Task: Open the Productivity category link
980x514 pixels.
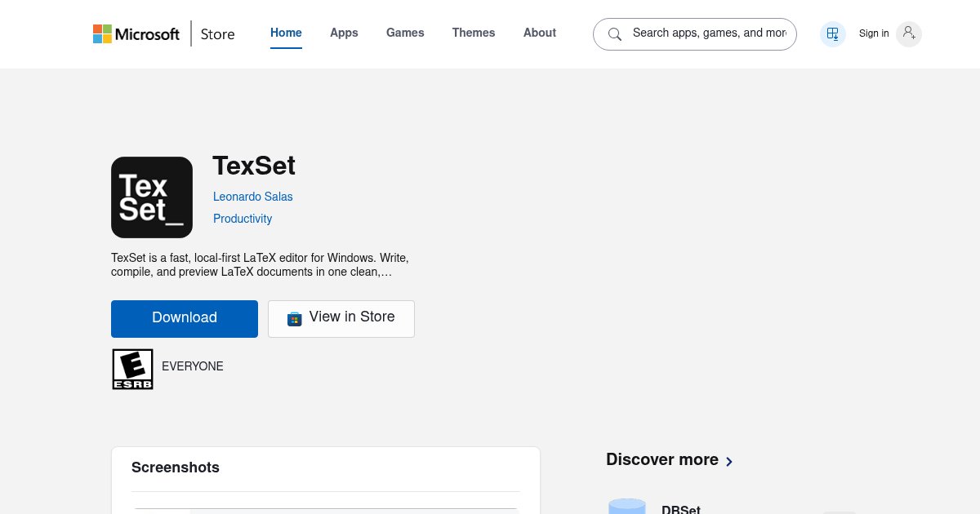Action: coord(243,219)
